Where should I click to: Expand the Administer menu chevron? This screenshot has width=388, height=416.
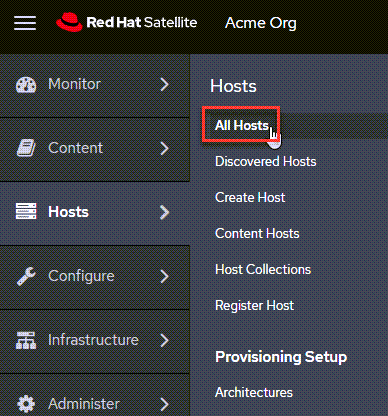pos(164,404)
